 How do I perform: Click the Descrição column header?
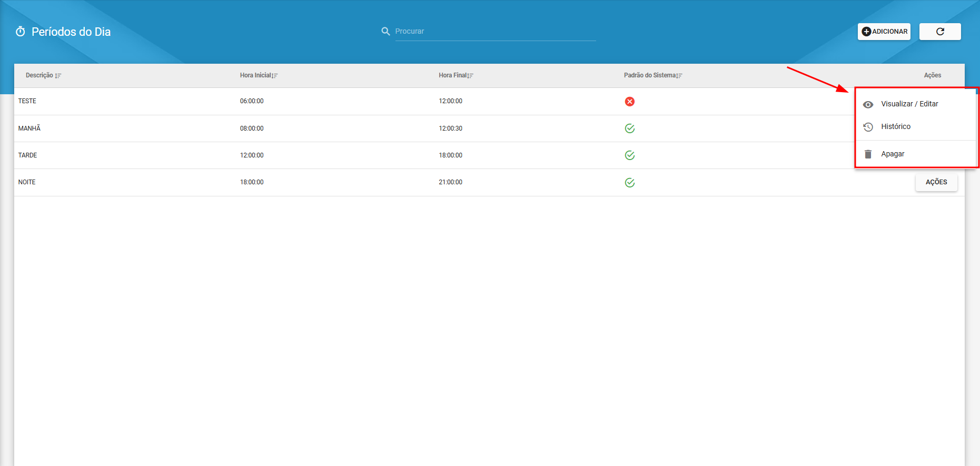point(39,75)
